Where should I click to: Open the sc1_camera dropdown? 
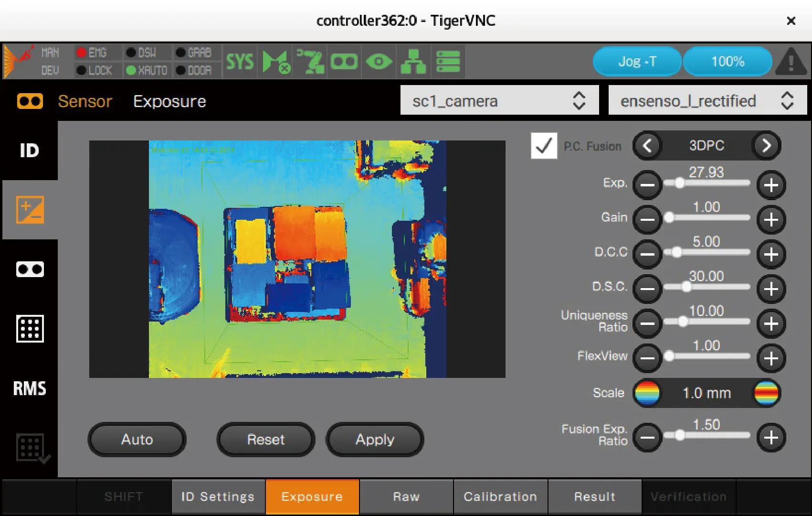499,101
